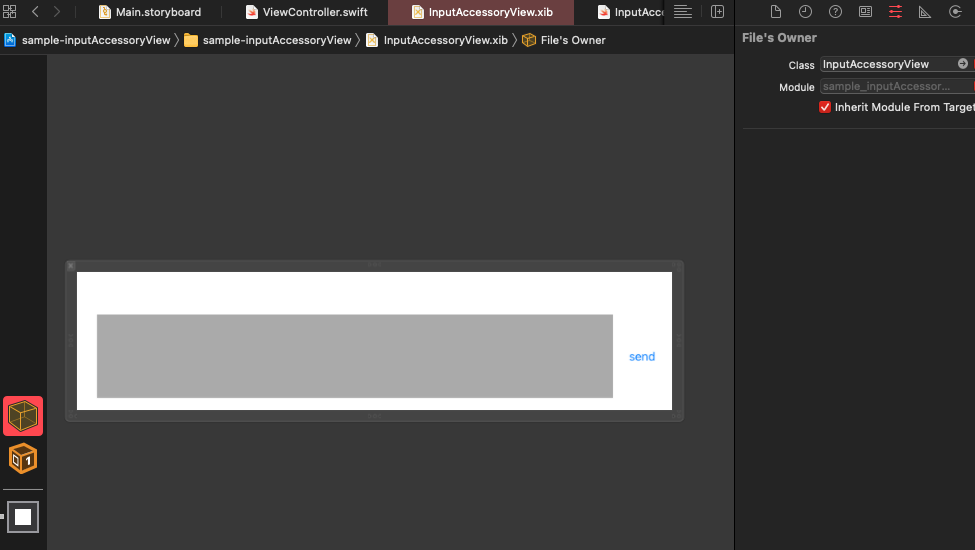
Task: Select the InputAccessoryView.xib tab
Action: 481,12
